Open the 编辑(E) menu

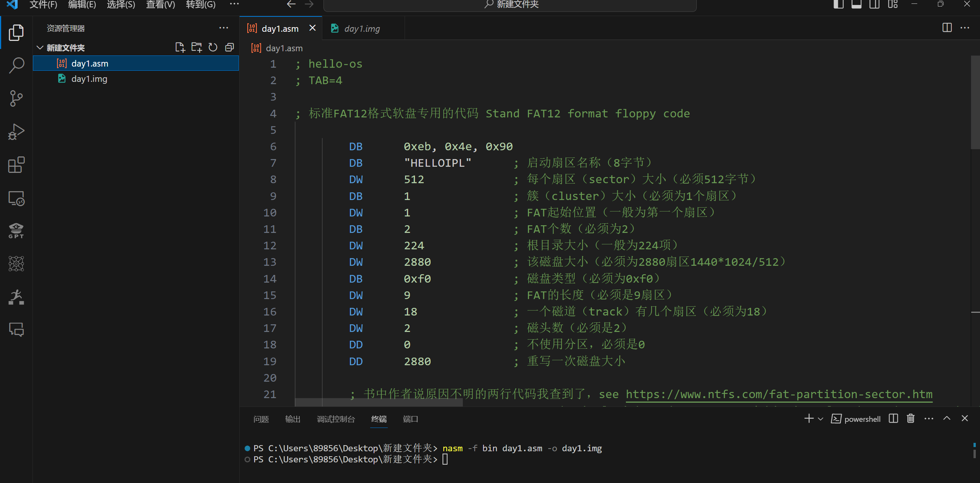[82, 5]
